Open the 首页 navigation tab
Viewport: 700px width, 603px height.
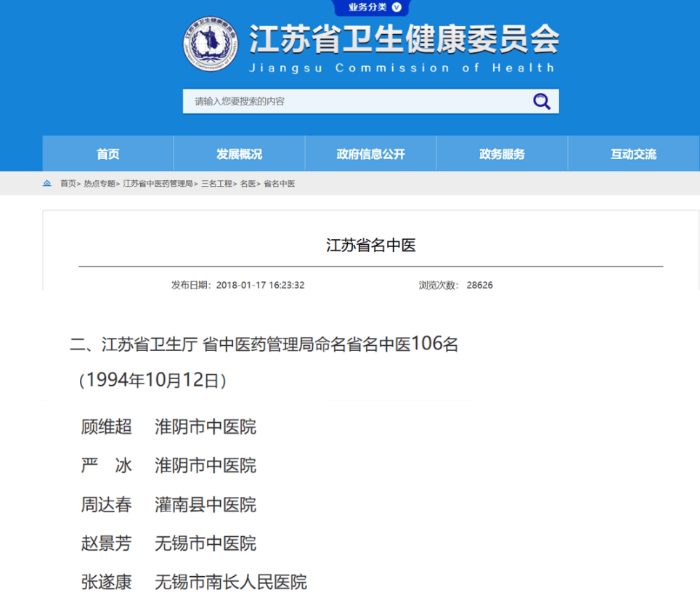108,153
